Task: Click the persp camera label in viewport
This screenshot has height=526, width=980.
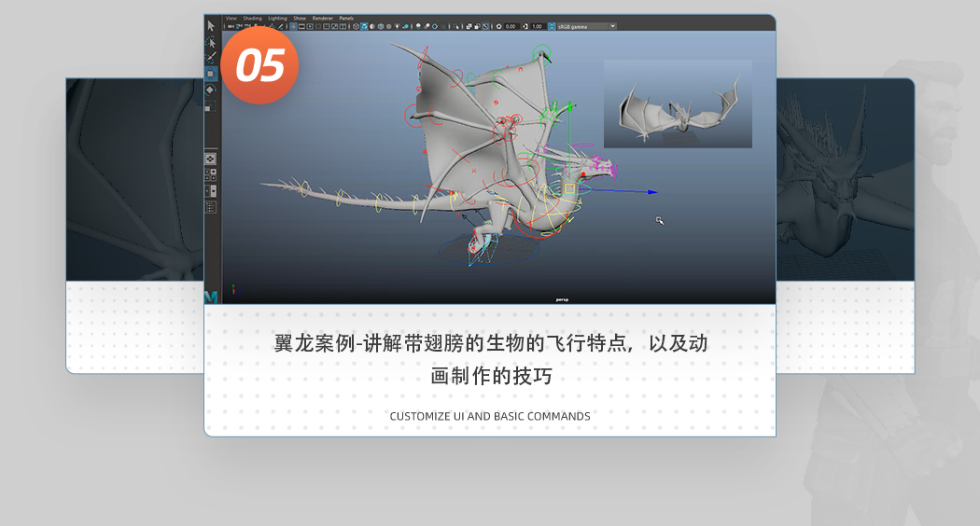Action: tap(562, 300)
